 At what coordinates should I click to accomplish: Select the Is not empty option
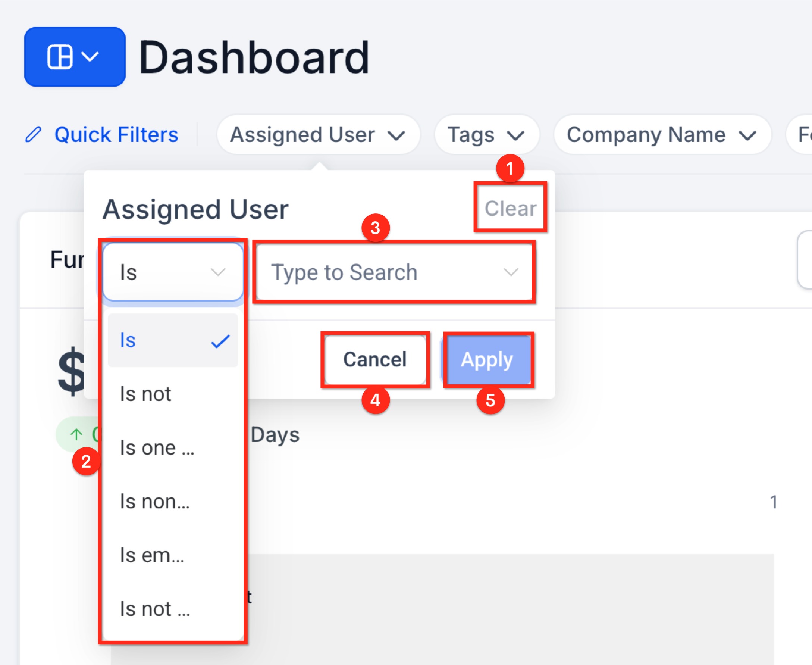click(x=155, y=609)
